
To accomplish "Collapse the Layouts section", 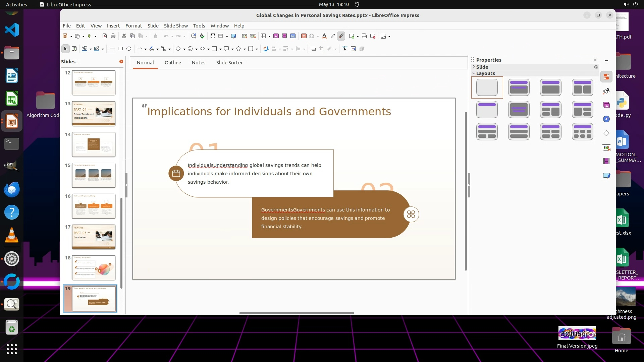I will pos(485,73).
